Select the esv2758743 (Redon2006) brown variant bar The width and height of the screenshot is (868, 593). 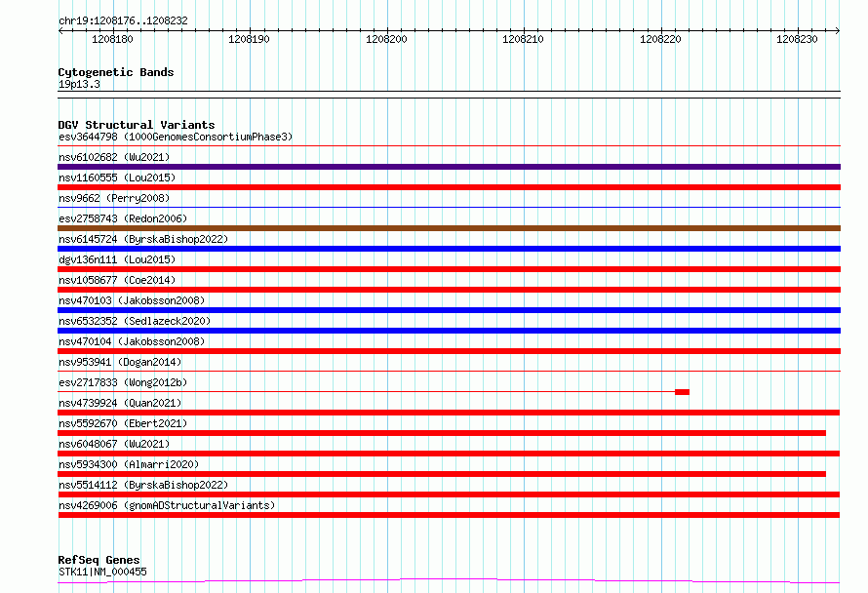[x=449, y=228]
